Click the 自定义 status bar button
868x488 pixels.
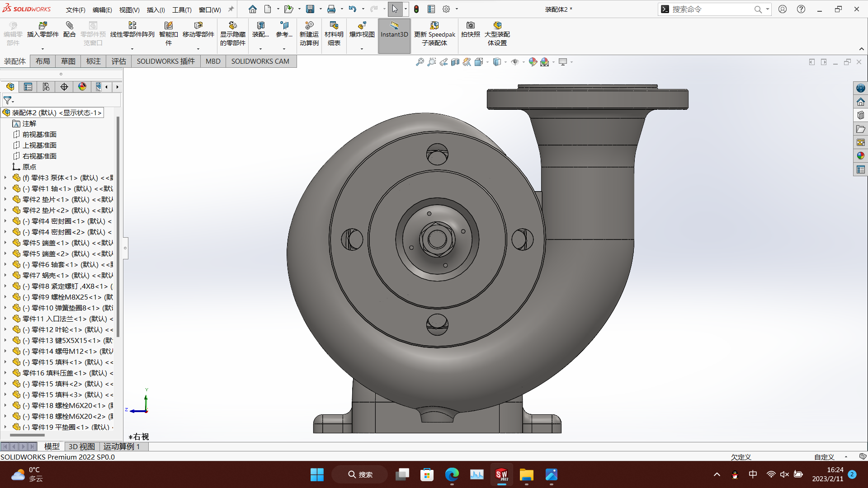(x=824, y=457)
